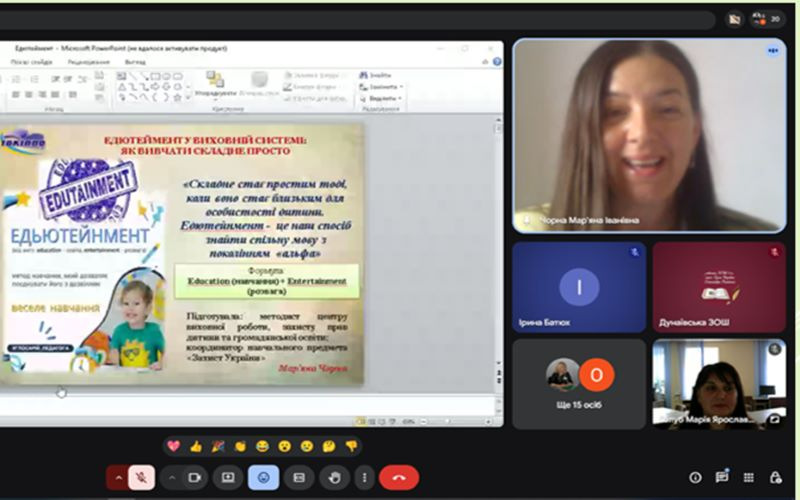Open 'Замінити' replace dropdown in ribbon

pyautogui.click(x=381, y=87)
